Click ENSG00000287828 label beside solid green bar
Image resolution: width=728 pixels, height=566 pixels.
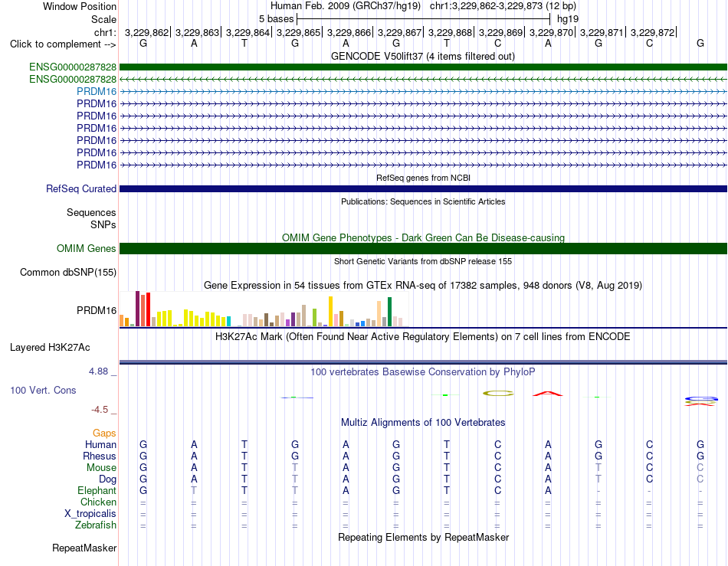[73, 67]
